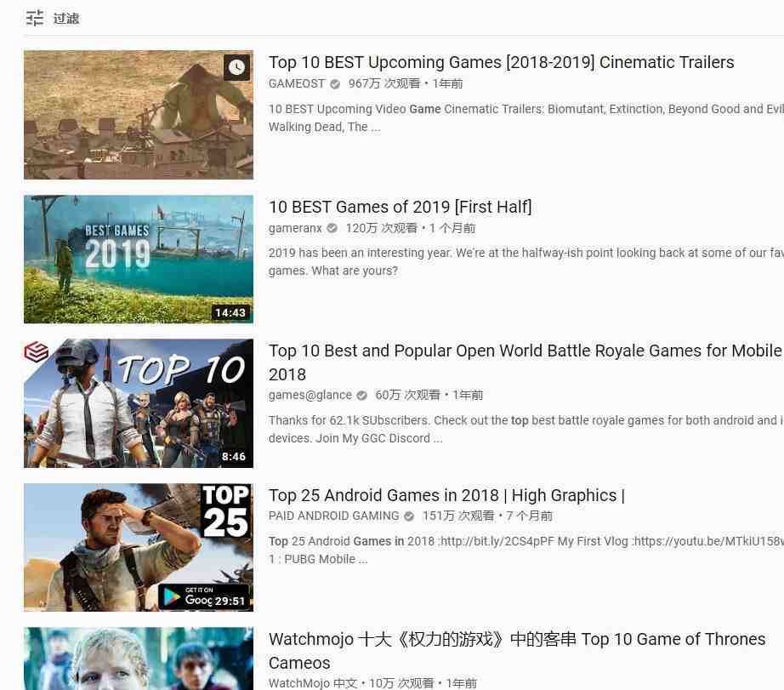Open the BEST GAMES 2019 thumbnail
784x690 pixels.
point(139,259)
